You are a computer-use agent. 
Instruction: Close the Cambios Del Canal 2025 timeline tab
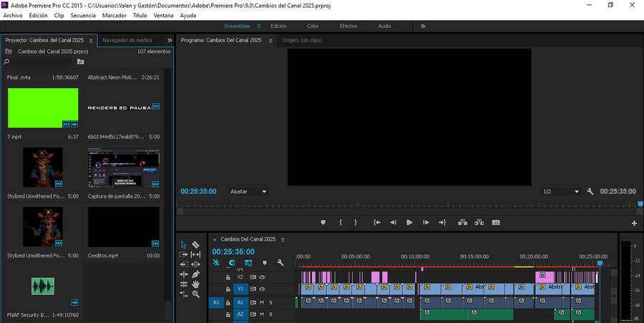tap(215, 240)
